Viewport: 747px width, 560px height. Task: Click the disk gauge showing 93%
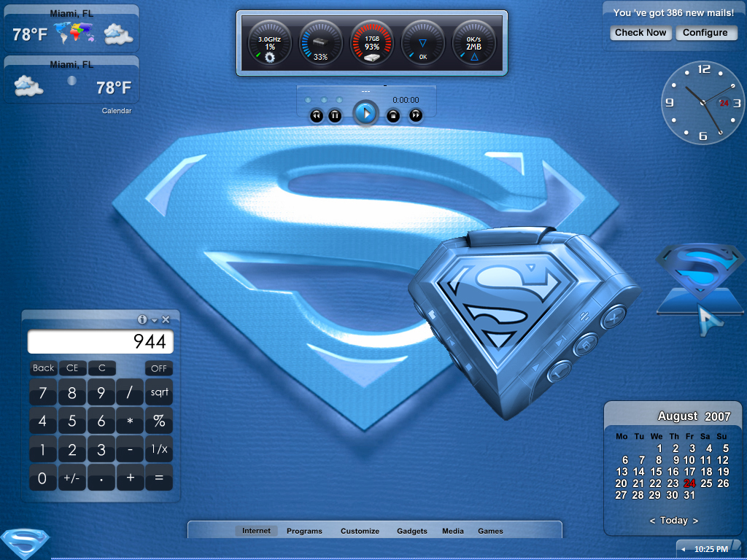point(372,43)
